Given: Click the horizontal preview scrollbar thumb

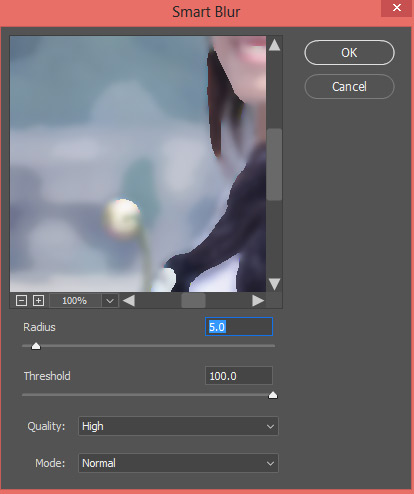Looking at the screenshot, I should [193, 301].
